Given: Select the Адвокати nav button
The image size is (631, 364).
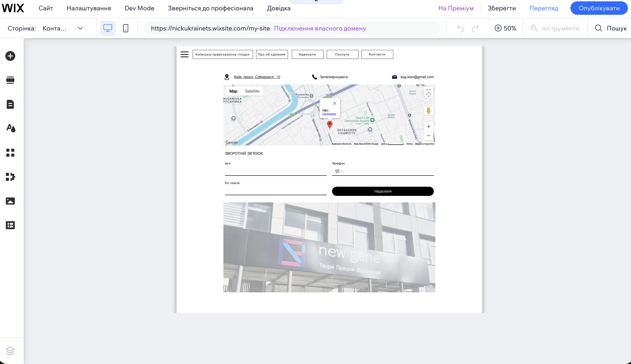Looking at the screenshot, I should point(307,54).
